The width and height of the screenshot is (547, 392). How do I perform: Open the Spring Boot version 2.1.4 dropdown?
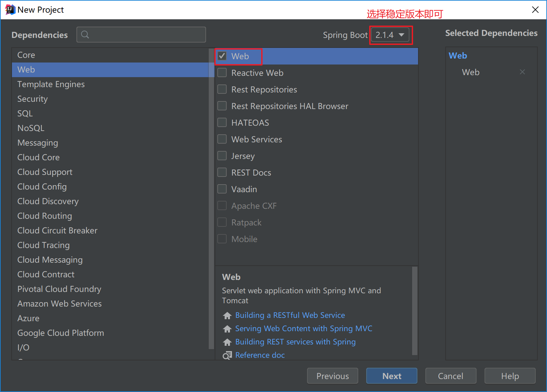pyautogui.click(x=390, y=35)
